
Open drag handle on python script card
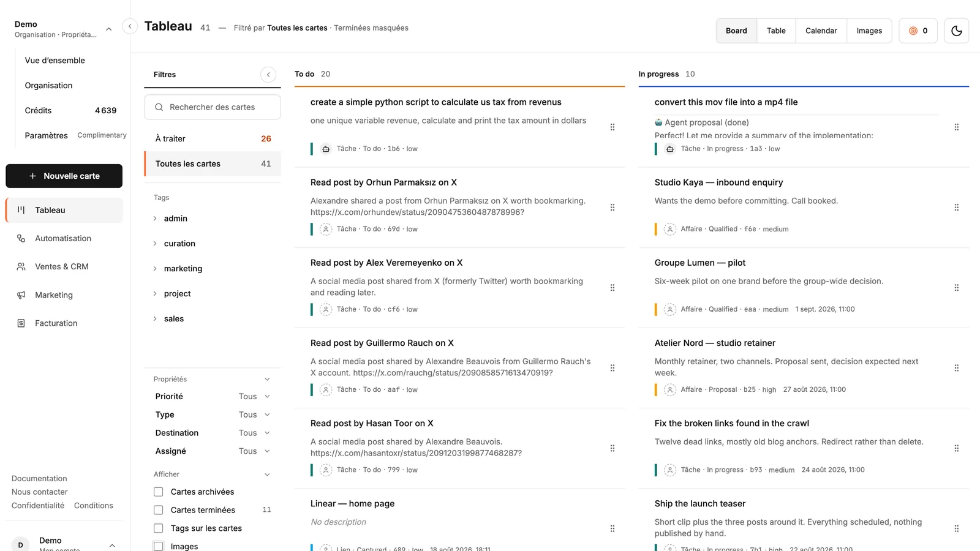[x=612, y=127]
